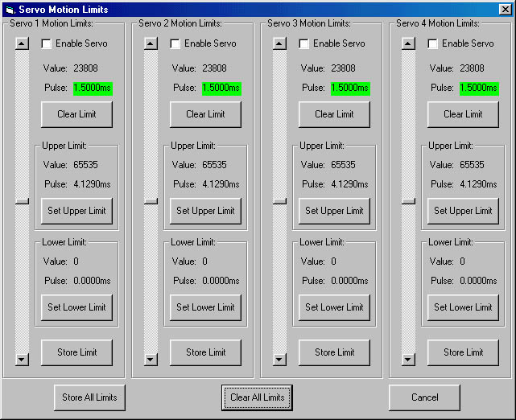The height and width of the screenshot is (420, 516).
Task: Click the up arrow on Servo 3 slider
Action: click(279, 43)
